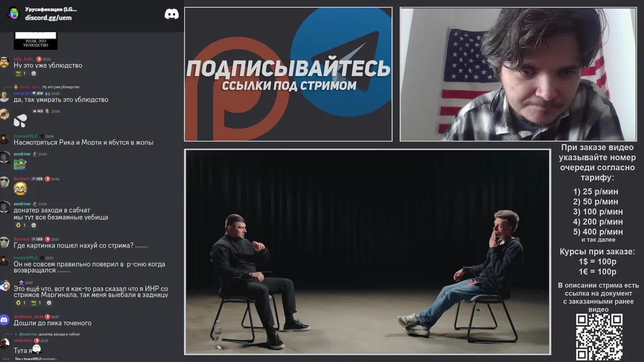
Task: Toggle the reaction counter under billy_balls_'s message
Action: (20, 73)
